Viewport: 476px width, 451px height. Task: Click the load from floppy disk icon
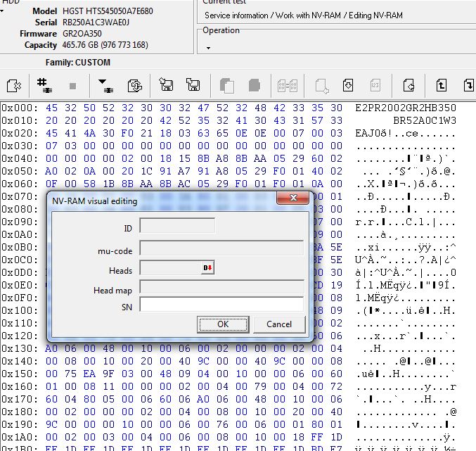pos(166,84)
